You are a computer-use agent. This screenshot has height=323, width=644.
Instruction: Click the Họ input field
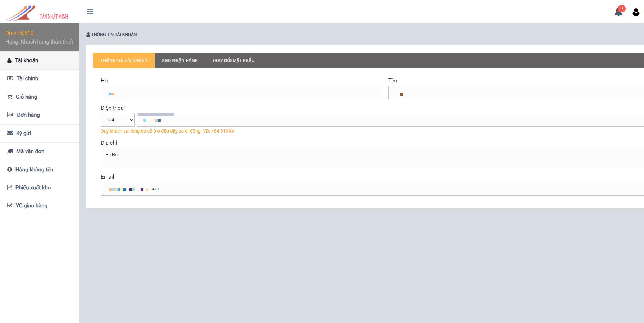(241, 93)
